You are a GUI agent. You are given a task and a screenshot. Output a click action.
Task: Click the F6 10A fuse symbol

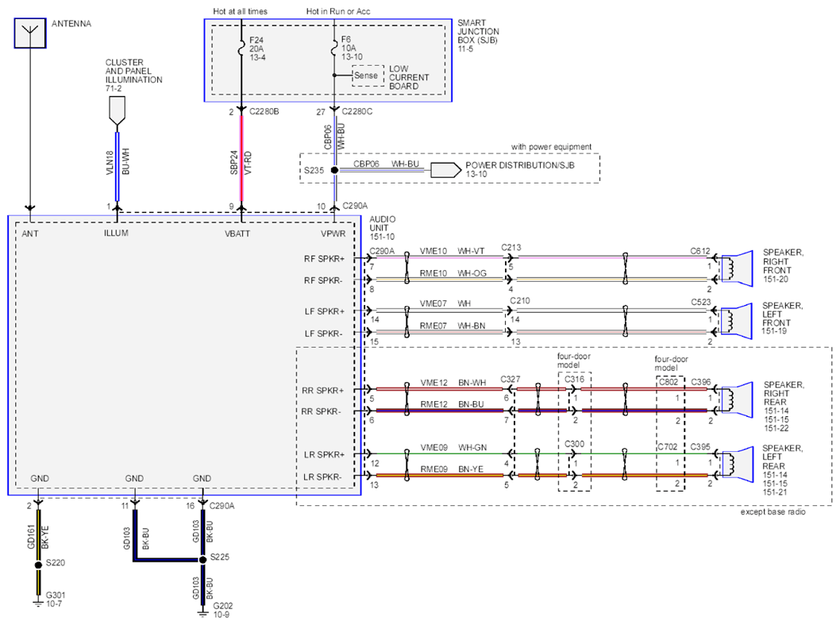(334, 48)
